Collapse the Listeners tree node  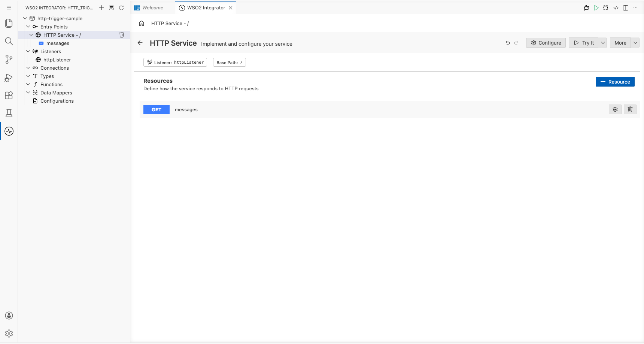[x=28, y=51]
